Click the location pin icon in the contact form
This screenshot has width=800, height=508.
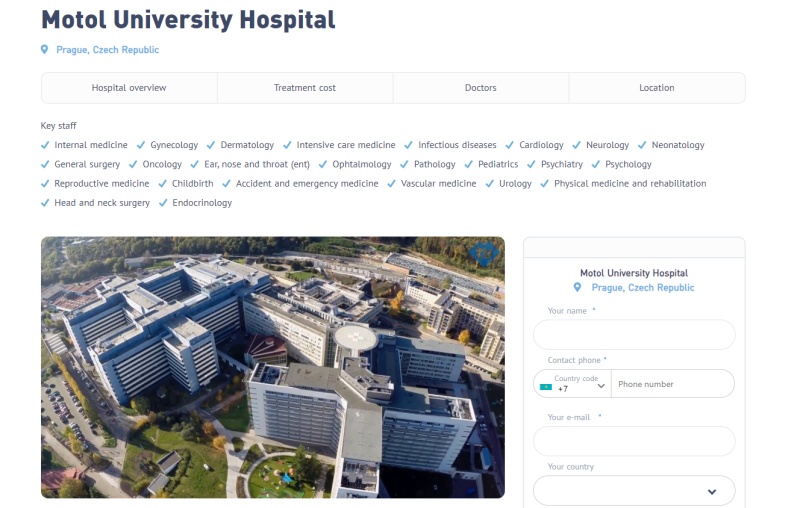click(577, 287)
